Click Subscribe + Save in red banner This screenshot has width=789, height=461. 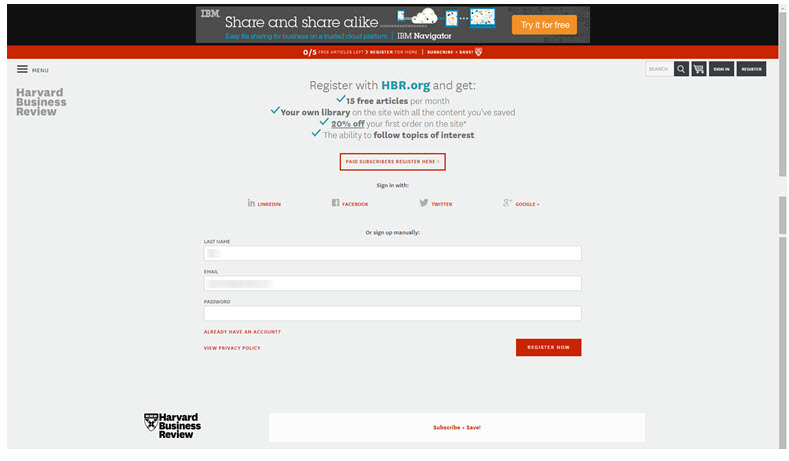(450, 52)
